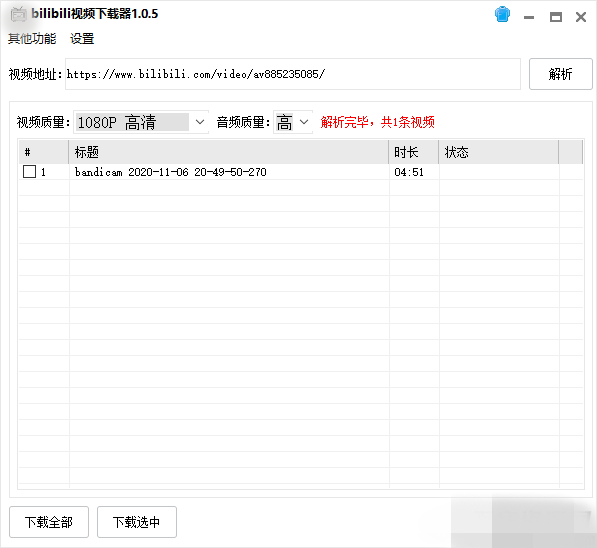This screenshot has height=548, width=597.
Task: Click the 解析 parse button
Action: coord(560,74)
